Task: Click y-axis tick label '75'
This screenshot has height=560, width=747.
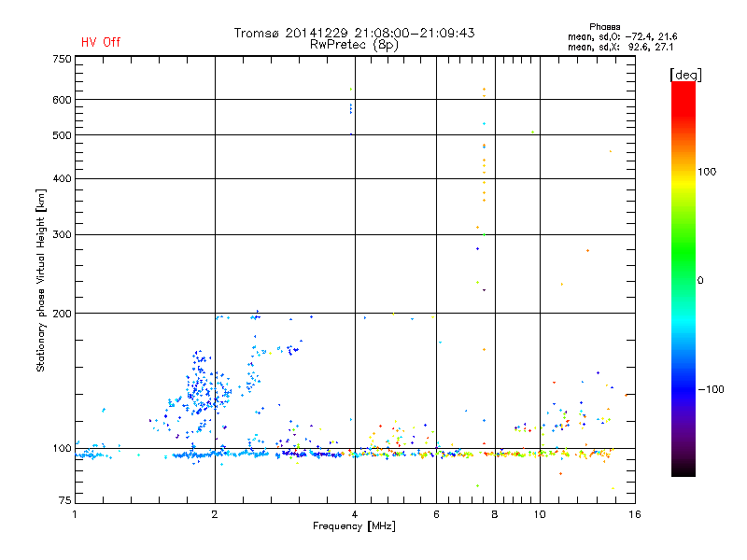Action: (x=65, y=500)
